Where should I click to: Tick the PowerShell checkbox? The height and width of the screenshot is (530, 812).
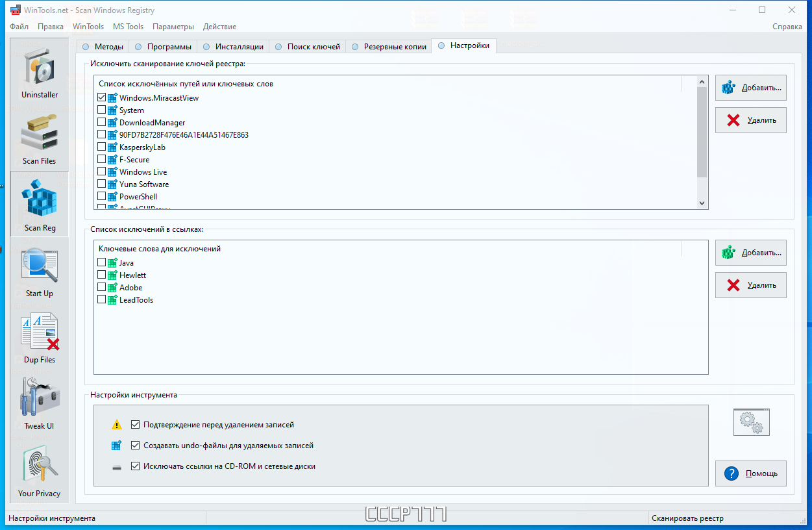(101, 197)
